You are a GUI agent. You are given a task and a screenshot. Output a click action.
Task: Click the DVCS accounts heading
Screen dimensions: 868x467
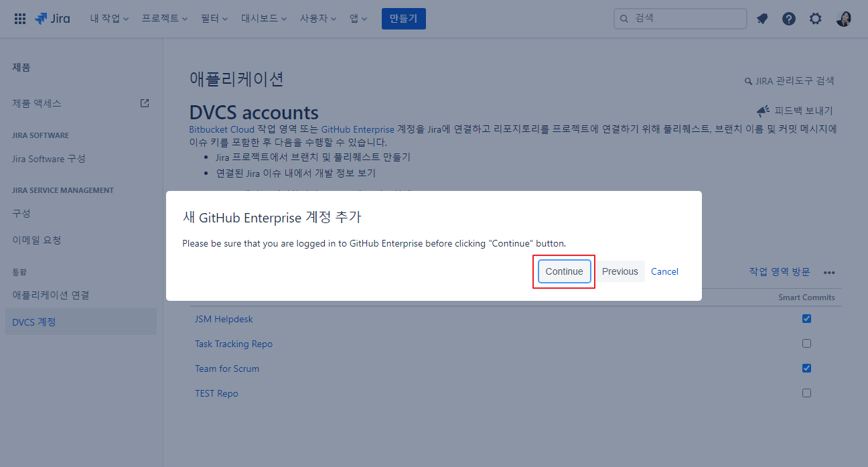click(x=254, y=112)
